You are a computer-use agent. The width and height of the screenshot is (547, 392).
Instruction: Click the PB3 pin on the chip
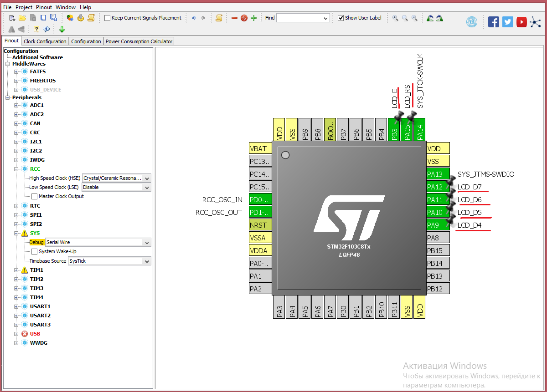[395, 130]
